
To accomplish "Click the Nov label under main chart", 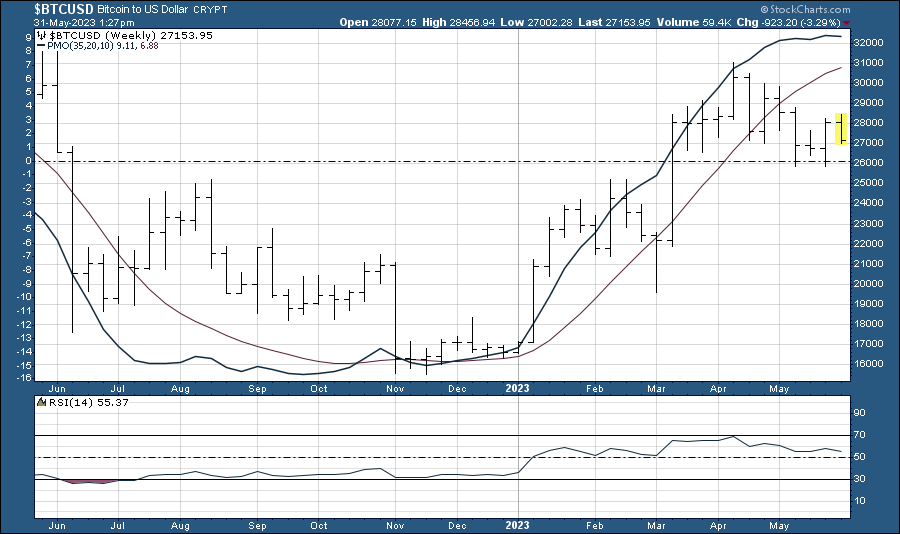I will pos(394,385).
